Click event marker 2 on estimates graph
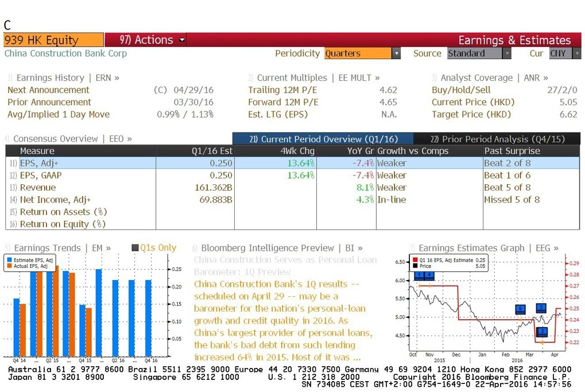 pos(542,331)
